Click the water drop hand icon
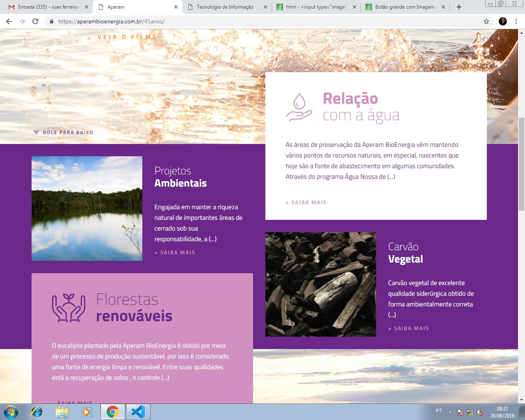The width and height of the screenshot is (525, 420). 299,107
